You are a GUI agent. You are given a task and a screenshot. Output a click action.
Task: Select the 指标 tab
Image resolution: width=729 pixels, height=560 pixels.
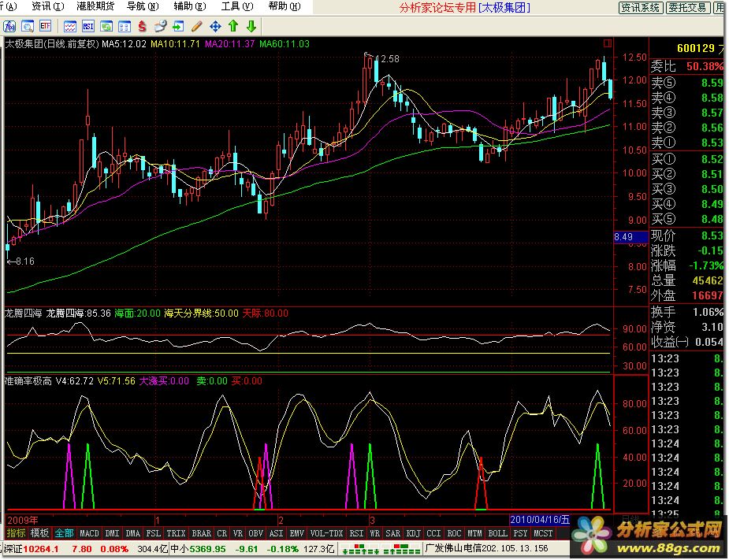click(16, 533)
